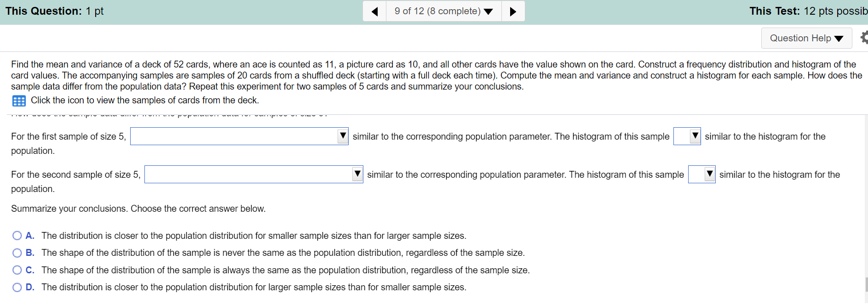Go to the next question arrow
This screenshot has width=868, height=305.
click(513, 11)
